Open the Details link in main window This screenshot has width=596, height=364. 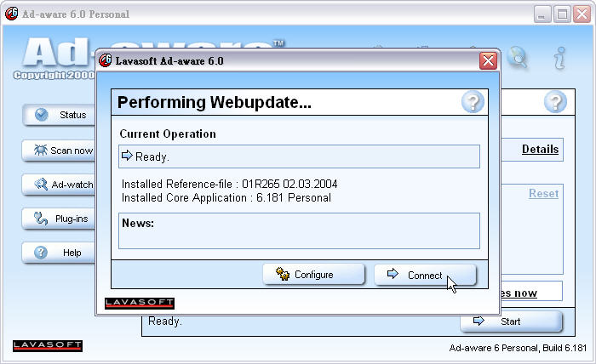pos(540,149)
